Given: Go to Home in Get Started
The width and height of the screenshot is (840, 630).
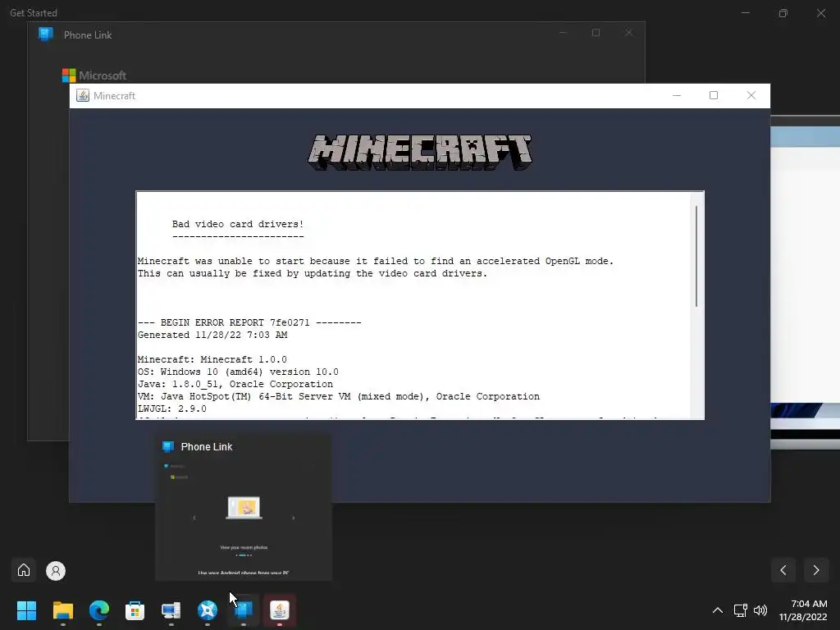Looking at the screenshot, I should click(x=24, y=570).
